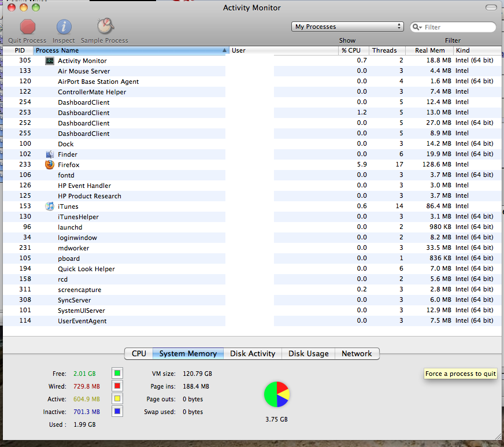Switch to the CPU tab
This screenshot has width=504, height=447.
[x=139, y=354]
